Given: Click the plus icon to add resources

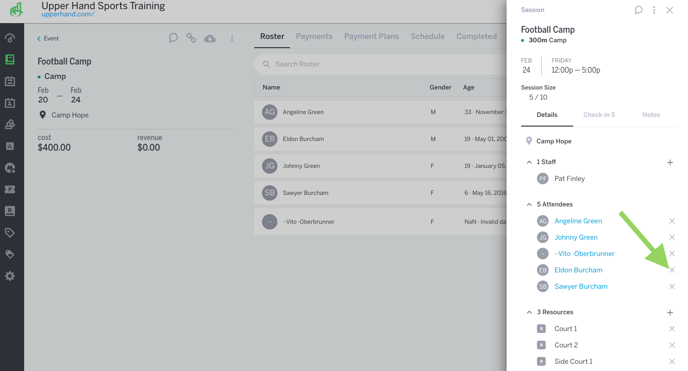Looking at the screenshot, I should (670, 313).
